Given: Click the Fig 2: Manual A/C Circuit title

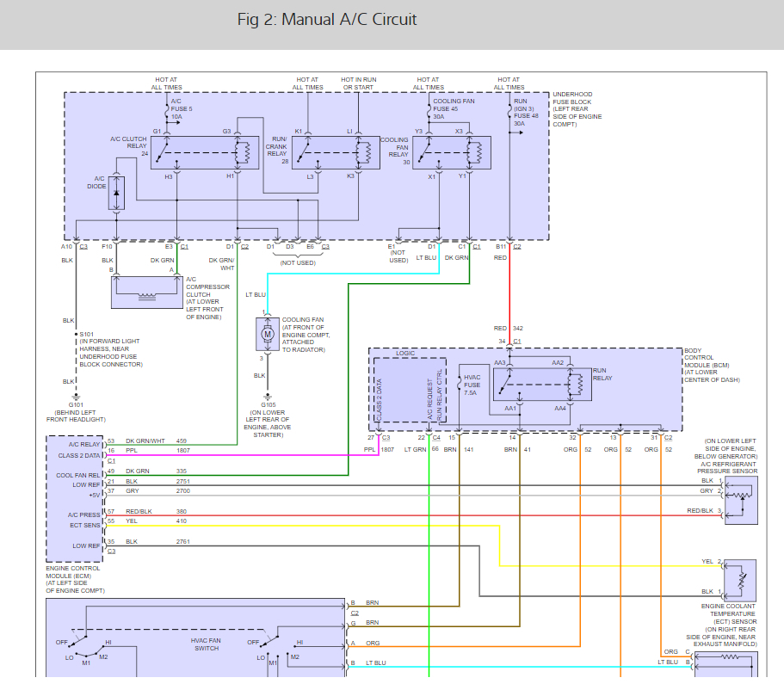Looking at the screenshot, I should coord(326,20).
